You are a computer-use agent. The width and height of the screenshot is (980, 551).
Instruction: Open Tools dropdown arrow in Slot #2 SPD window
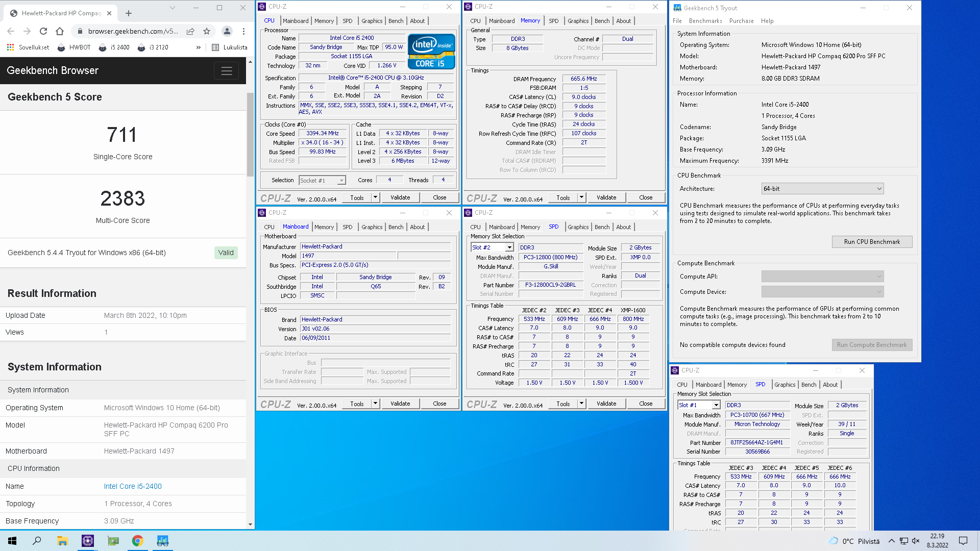pos(581,404)
